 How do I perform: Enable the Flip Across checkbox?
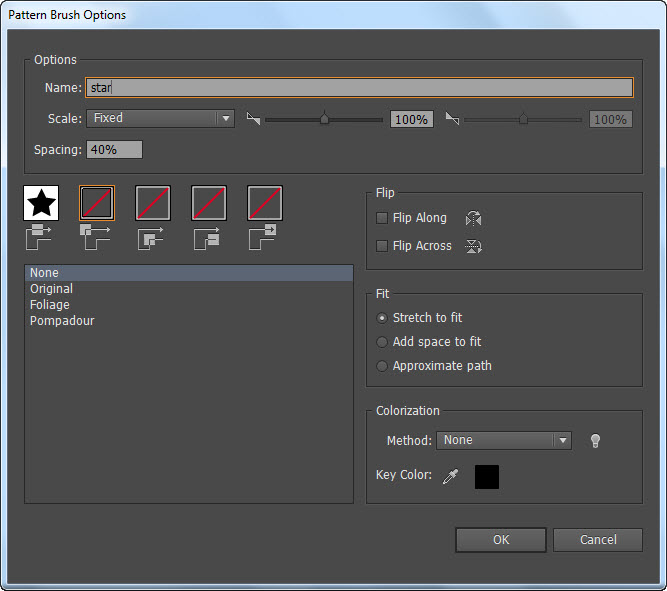(x=382, y=246)
